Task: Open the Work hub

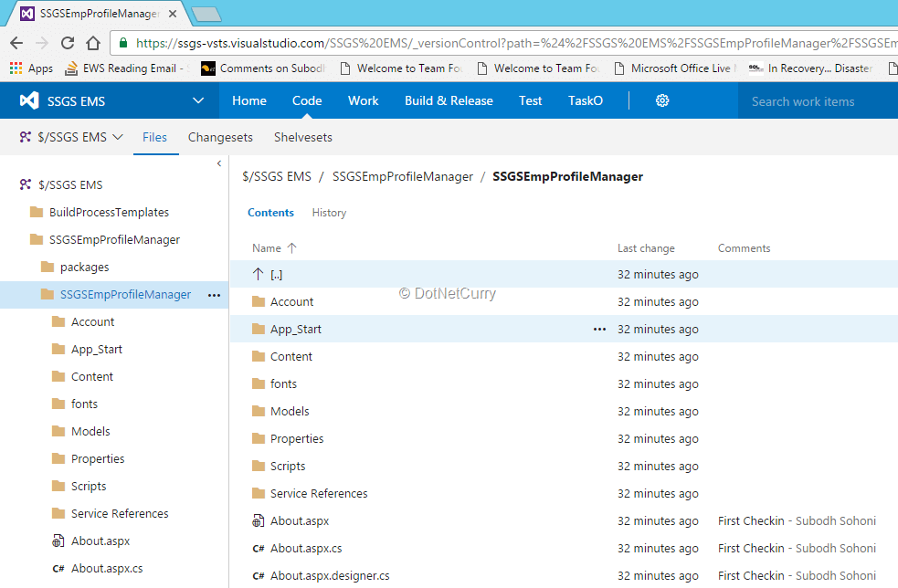Action: [x=363, y=100]
